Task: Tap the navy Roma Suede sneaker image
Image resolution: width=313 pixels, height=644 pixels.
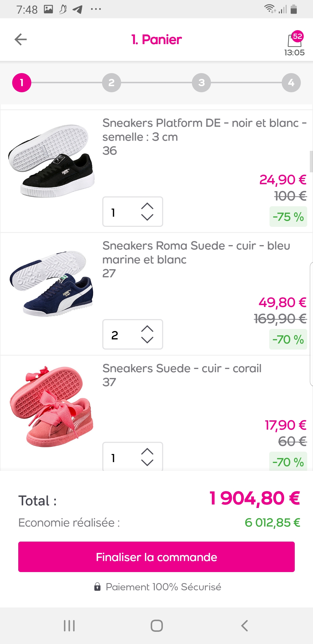Action: 52,284
